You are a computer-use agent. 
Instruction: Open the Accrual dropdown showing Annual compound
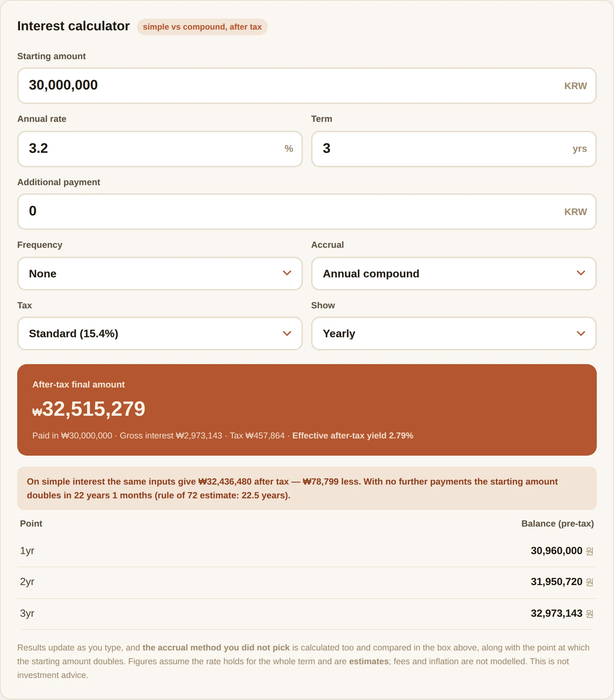454,274
